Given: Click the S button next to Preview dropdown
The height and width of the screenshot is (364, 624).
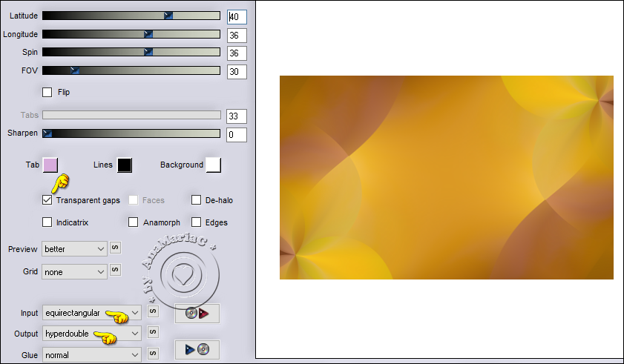Looking at the screenshot, I should [115, 248].
